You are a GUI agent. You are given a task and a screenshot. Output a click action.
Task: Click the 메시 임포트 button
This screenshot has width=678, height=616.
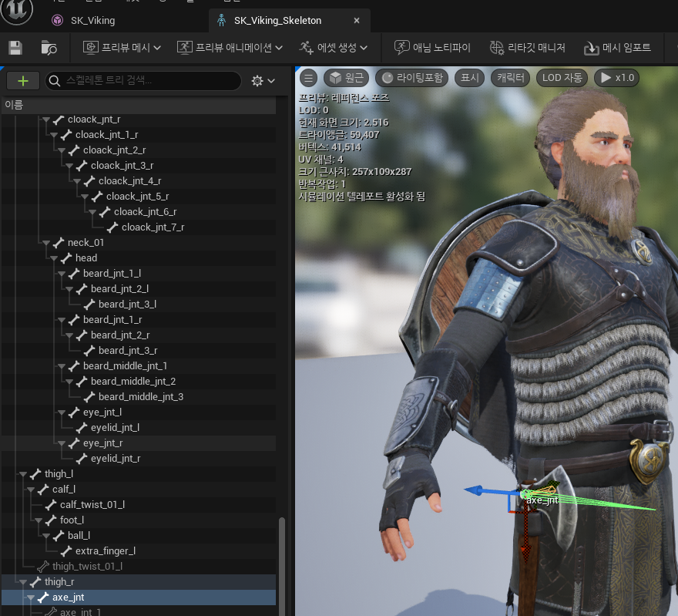[x=617, y=48]
